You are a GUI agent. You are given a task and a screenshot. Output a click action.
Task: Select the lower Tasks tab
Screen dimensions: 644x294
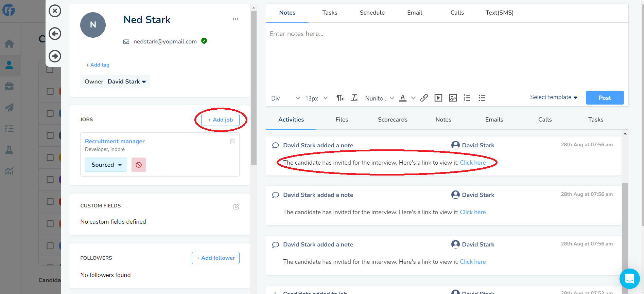(x=596, y=120)
